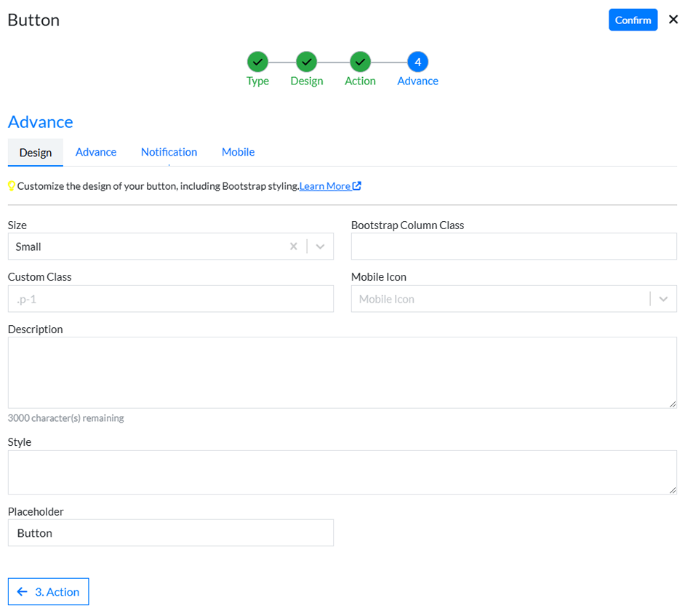This screenshot has height=616, width=685.
Task: Click the Size combo box showing Small
Action: pos(145,246)
